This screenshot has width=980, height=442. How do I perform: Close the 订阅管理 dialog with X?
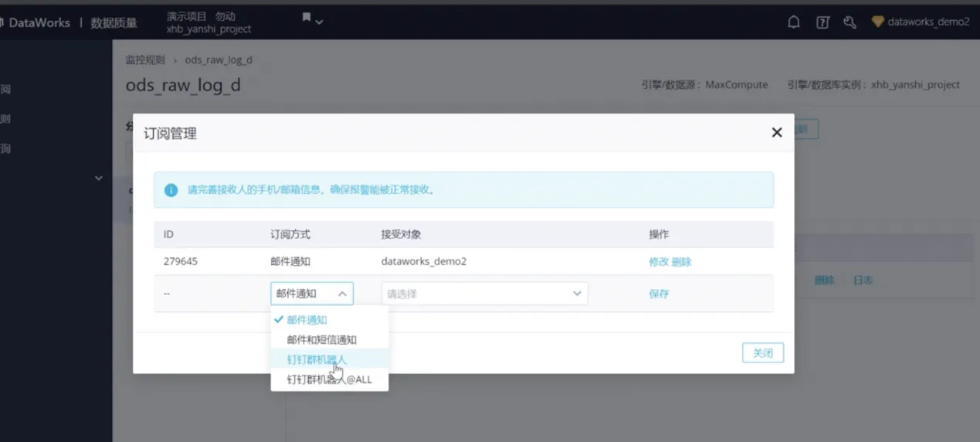(x=777, y=132)
